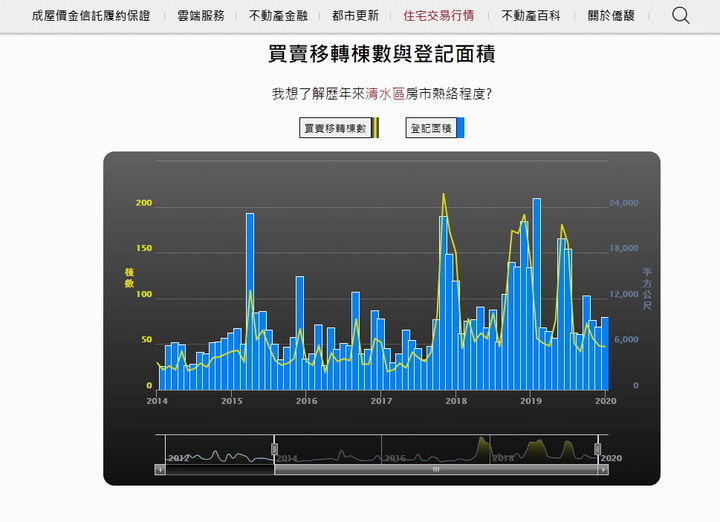
Task: Toggle the 登記面積 series legend
Action: click(435, 128)
